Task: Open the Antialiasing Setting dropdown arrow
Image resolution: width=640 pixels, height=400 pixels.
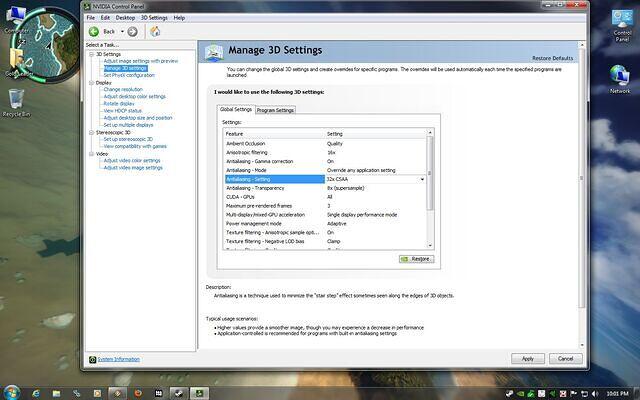Action: point(422,179)
